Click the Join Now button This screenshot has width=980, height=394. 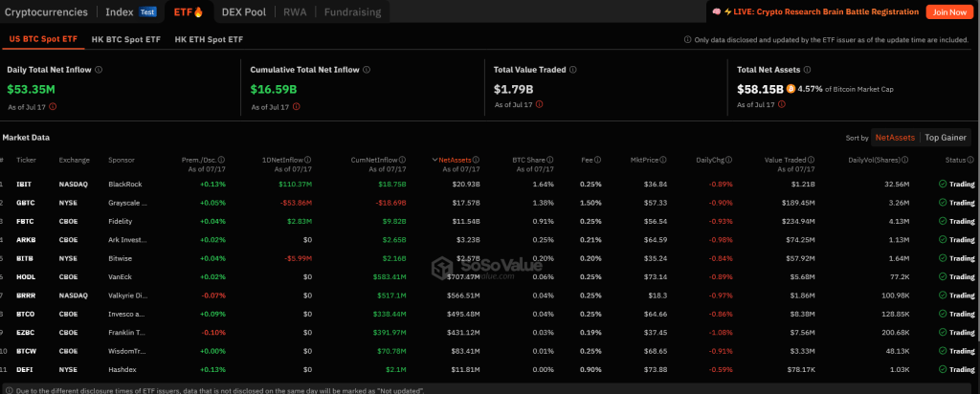coord(949,11)
